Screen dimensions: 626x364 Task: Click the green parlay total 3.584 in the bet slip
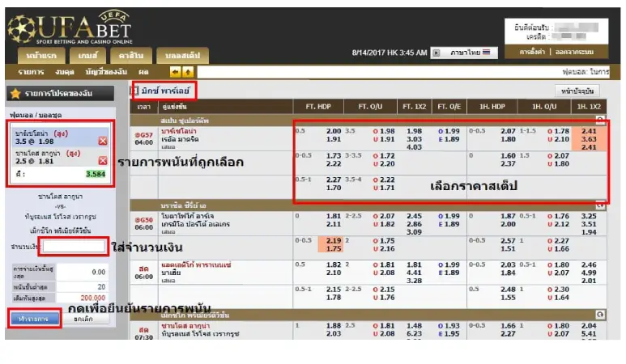coord(96,174)
